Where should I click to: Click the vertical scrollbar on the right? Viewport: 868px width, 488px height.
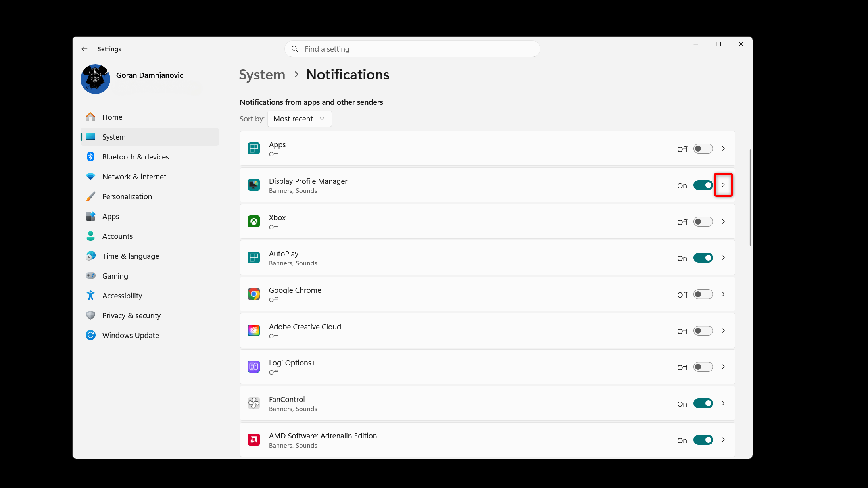click(x=750, y=197)
